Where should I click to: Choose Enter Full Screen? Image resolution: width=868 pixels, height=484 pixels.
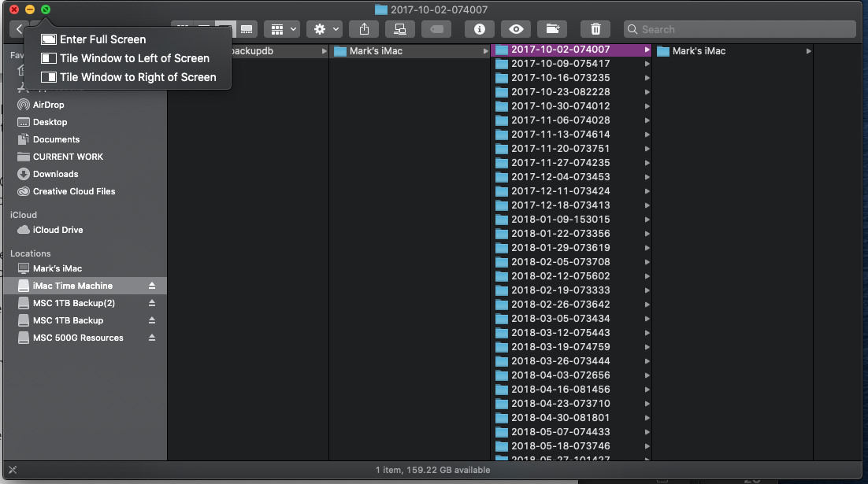click(x=128, y=39)
